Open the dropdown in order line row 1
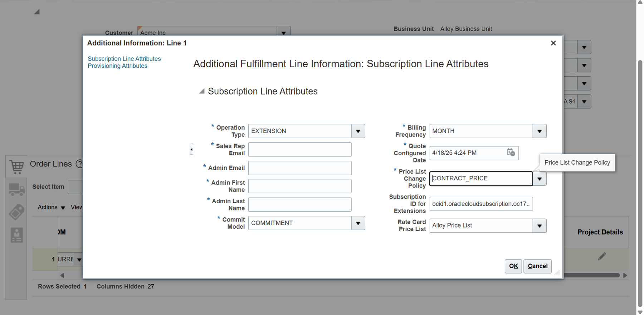This screenshot has width=644, height=315. [x=79, y=259]
